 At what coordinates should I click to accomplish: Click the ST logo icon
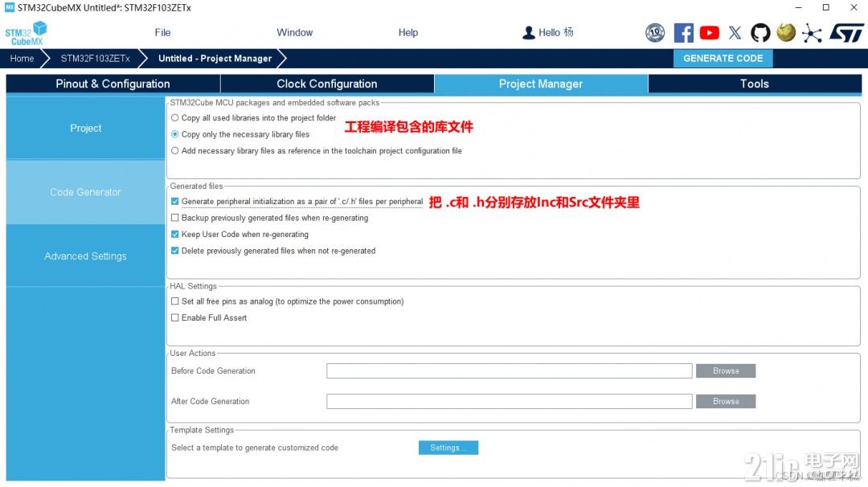coord(846,33)
